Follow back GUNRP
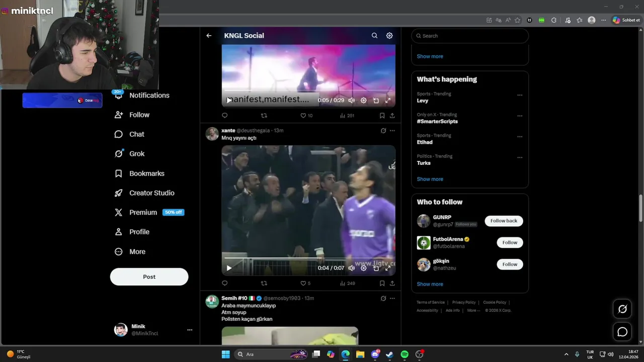 [504, 221]
